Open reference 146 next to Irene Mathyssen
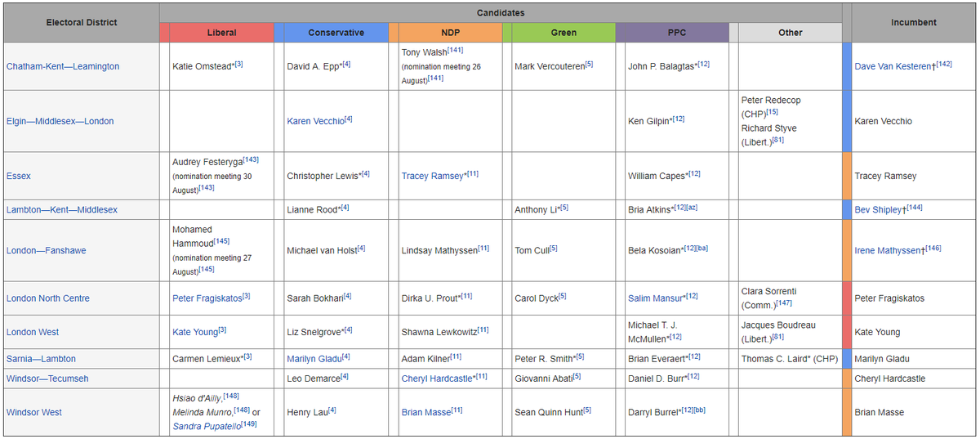 tap(933, 248)
